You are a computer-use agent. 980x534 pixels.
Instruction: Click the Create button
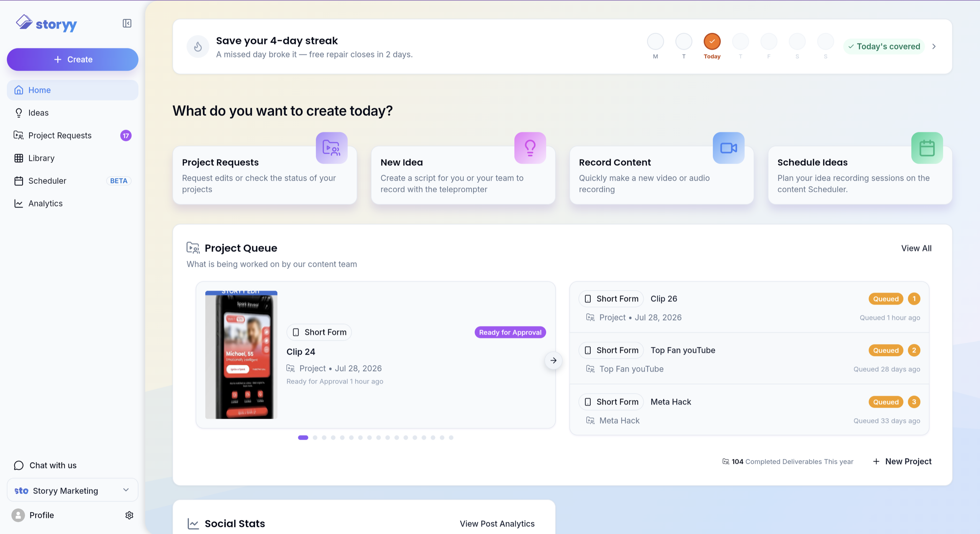pos(72,59)
